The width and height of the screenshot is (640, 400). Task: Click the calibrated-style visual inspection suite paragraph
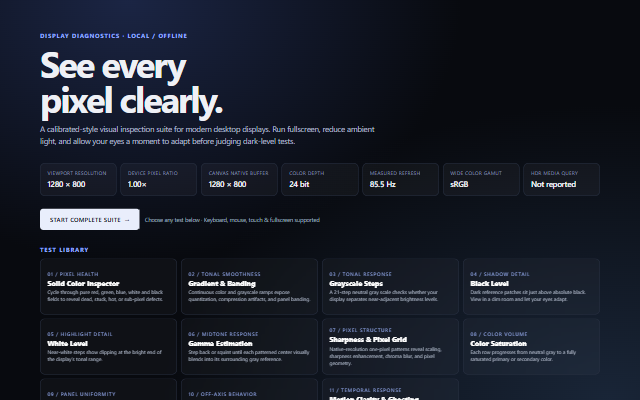(207, 135)
